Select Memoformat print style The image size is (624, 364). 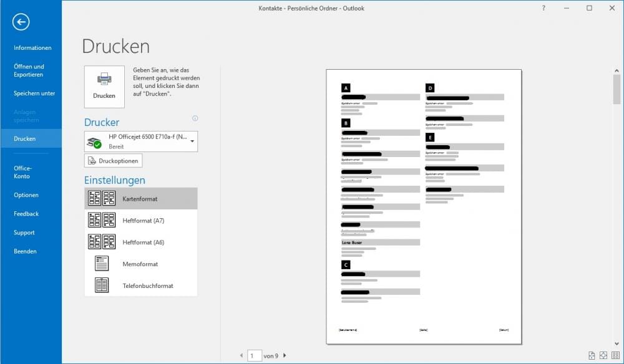pos(141,264)
